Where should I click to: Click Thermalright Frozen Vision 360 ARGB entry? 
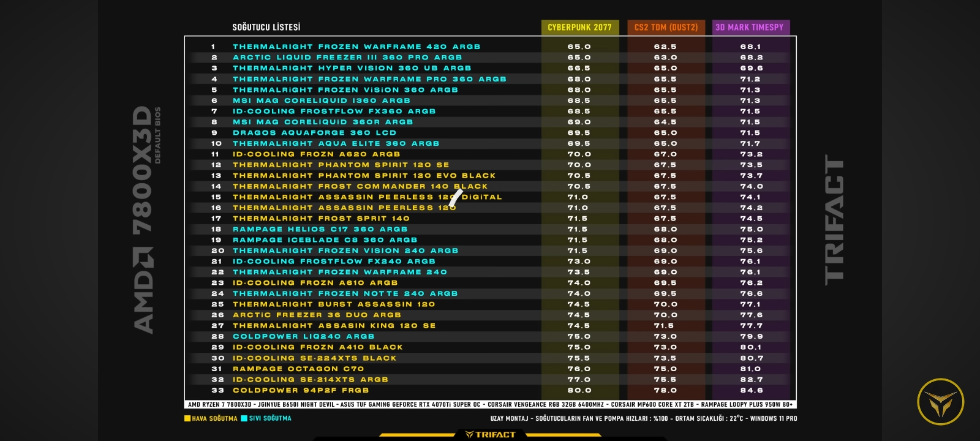(x=345, y=90)
